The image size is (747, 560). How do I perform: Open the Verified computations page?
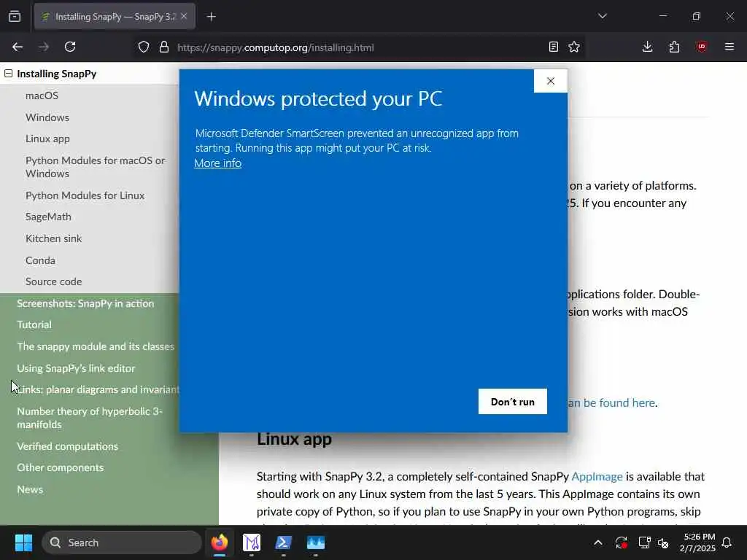coord(67,446)
